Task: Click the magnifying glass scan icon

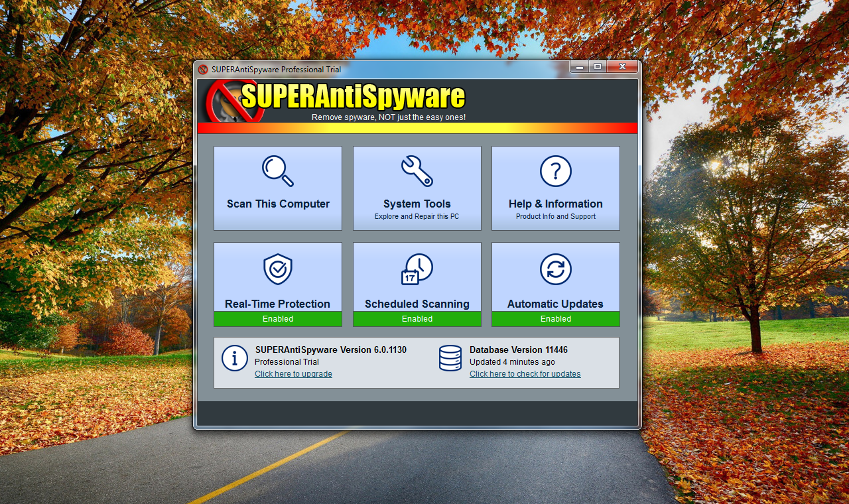Action: (x=277, y=171)
